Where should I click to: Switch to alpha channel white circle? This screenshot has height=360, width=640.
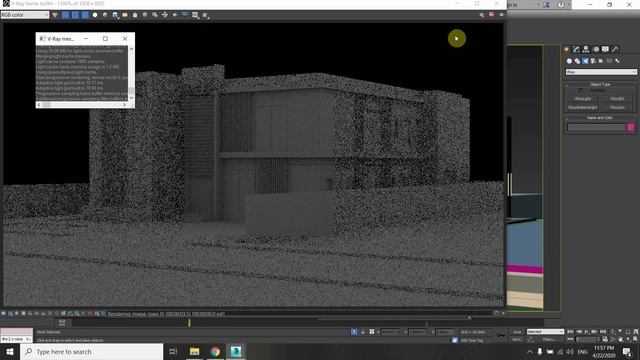point(95,15)
